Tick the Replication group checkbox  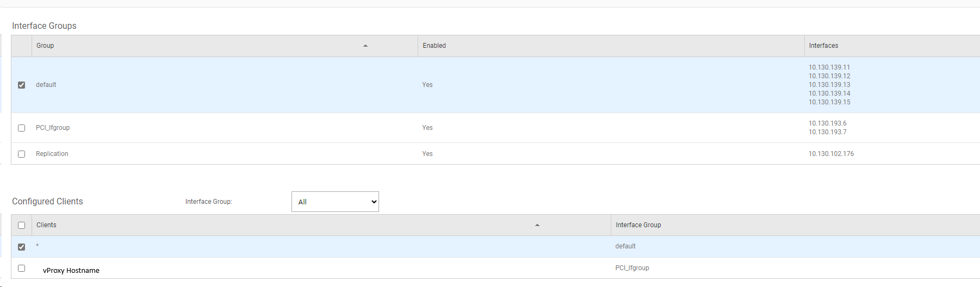pyautogui.click(x=22, y=154)
